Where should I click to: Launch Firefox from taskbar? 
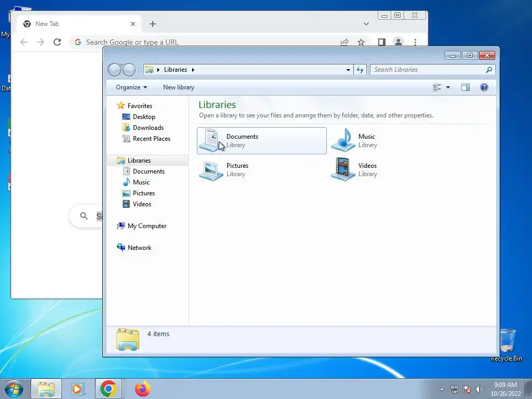point(142,389)
